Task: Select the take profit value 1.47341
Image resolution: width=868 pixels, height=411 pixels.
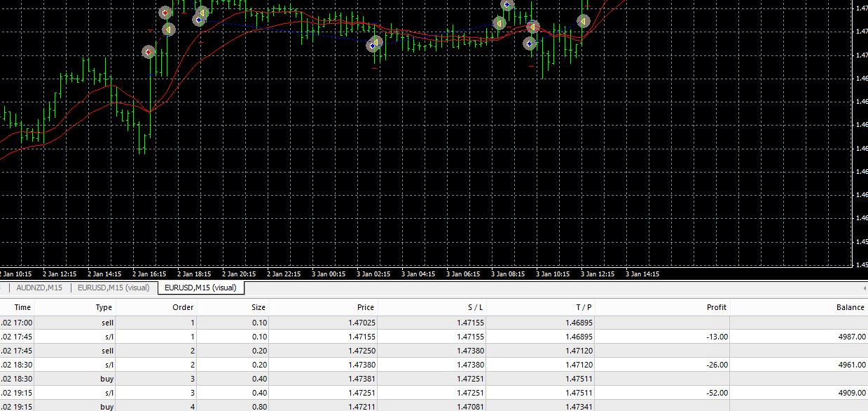Action: (578, 406)
